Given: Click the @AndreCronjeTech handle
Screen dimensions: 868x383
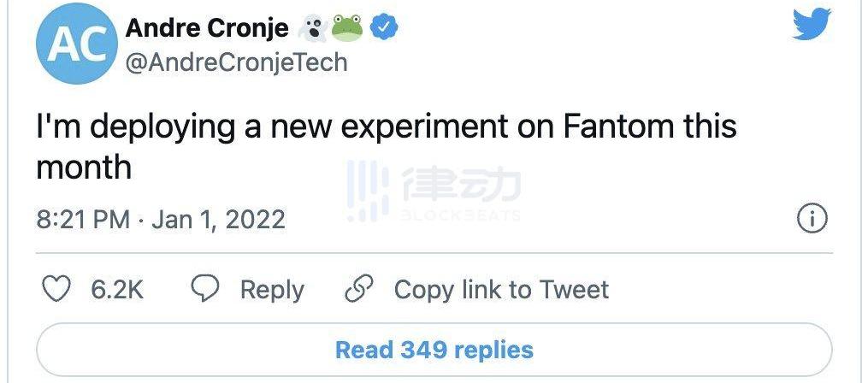Looking at the screenshot, I should 236,62.
